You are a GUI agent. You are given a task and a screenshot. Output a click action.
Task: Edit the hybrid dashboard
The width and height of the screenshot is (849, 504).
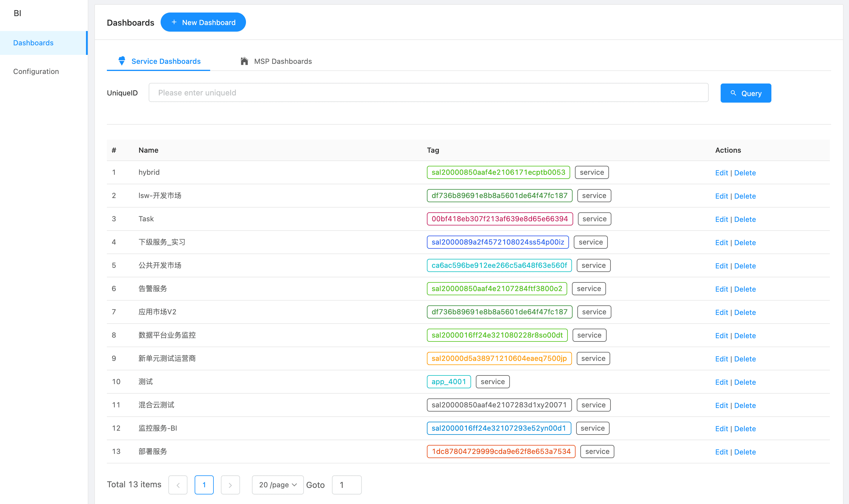(721, 173)
